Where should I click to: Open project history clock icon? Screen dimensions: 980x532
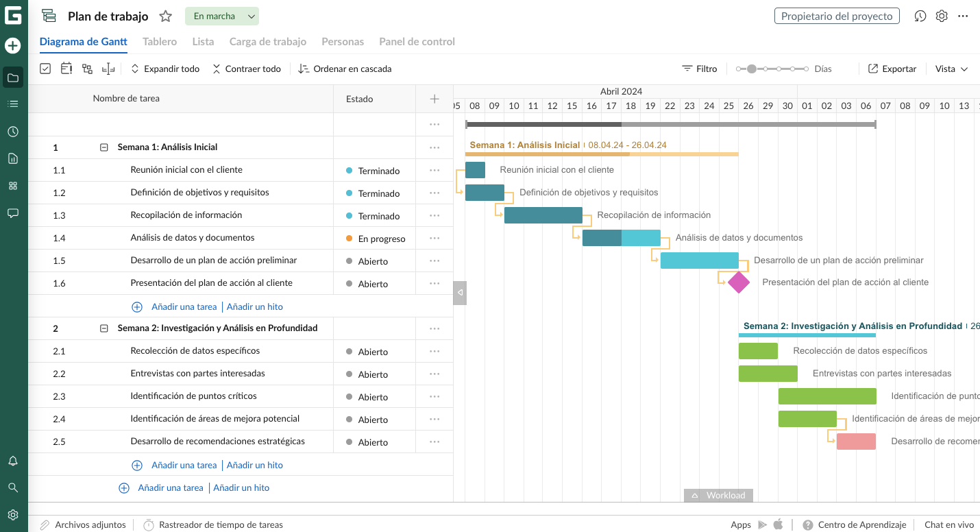[x=920, y=16]
